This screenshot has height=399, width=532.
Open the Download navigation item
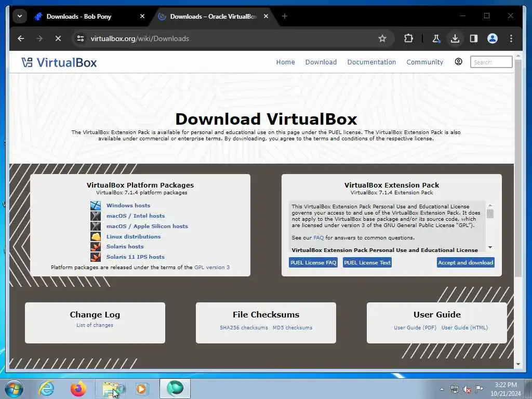point(321,62)
